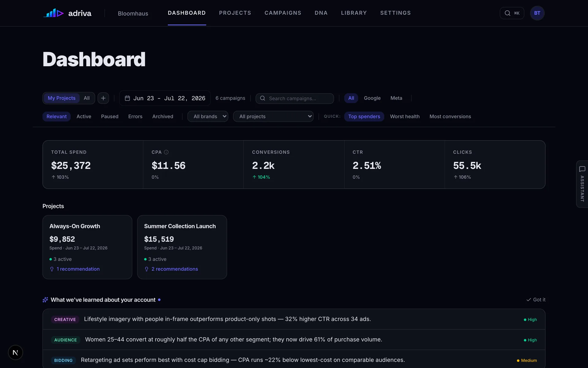Expand the All brands dropdown
This screenshot has height=368, width=588.
208,117
